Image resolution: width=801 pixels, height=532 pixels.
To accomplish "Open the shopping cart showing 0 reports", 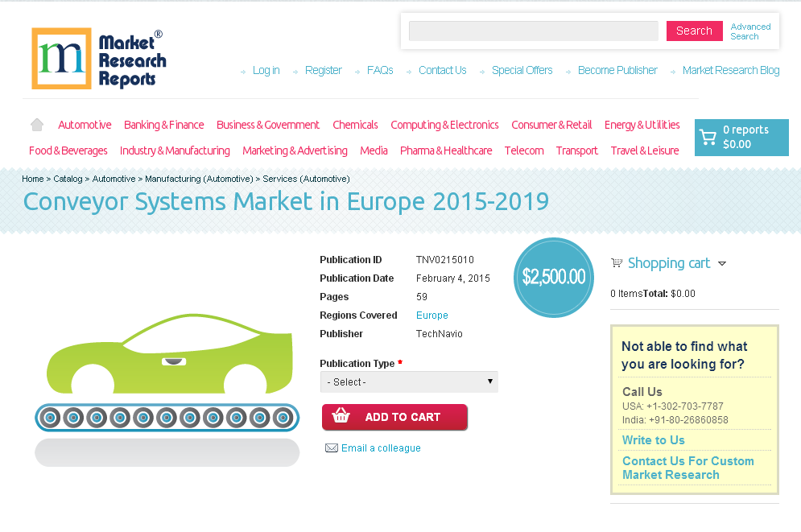I will point(741,138).
